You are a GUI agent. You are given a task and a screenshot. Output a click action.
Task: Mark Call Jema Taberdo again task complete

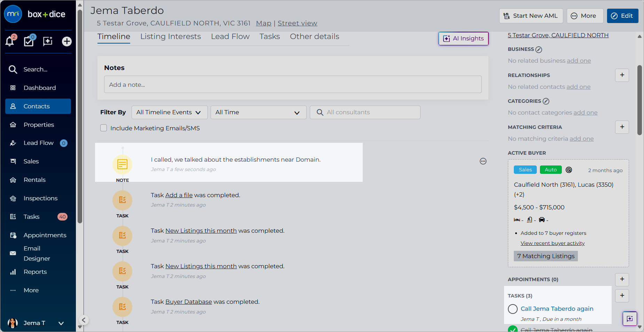coord(512,309)
